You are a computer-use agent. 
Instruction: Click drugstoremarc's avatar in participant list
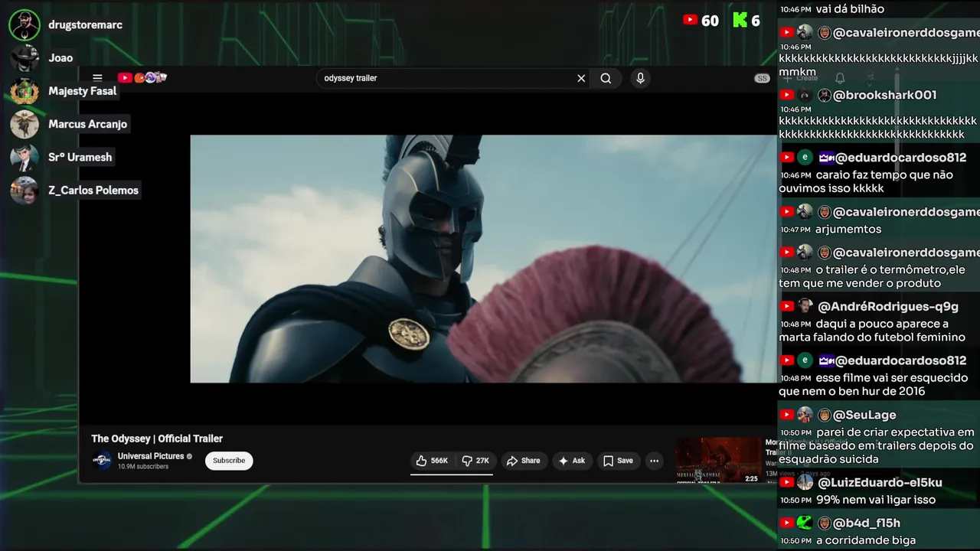pos(24,25)
